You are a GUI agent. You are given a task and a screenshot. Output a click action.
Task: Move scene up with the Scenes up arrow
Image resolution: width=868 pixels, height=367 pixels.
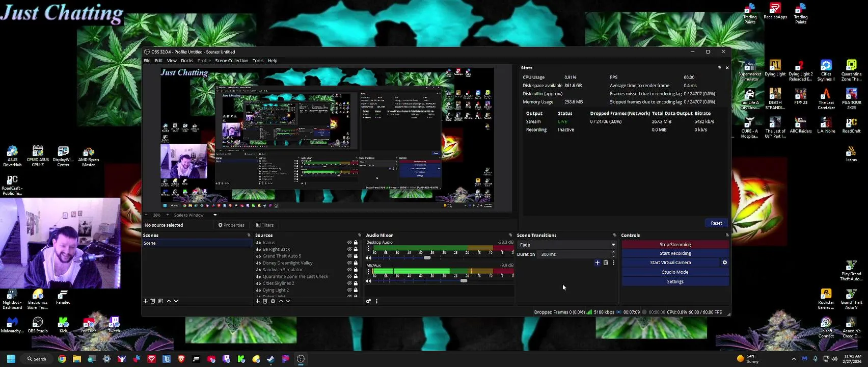pyautogui.click(x=169, y=301)
